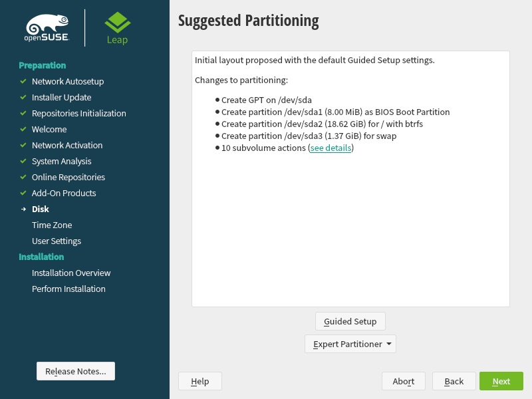Select User Settings step in sidebar
The image size is (532, 399).
(57, 241)
